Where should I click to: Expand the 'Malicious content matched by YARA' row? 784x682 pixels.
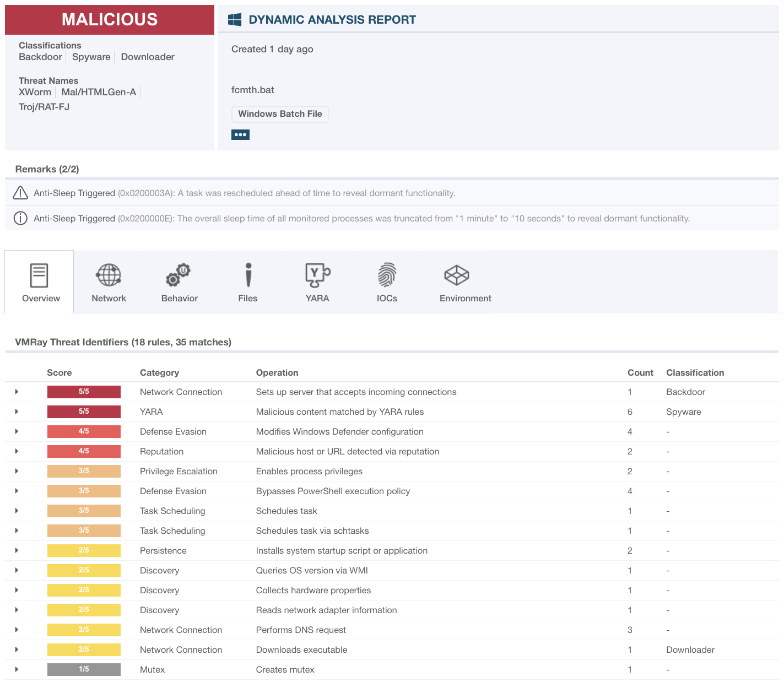pyautogui.click(x=17, y=412)
